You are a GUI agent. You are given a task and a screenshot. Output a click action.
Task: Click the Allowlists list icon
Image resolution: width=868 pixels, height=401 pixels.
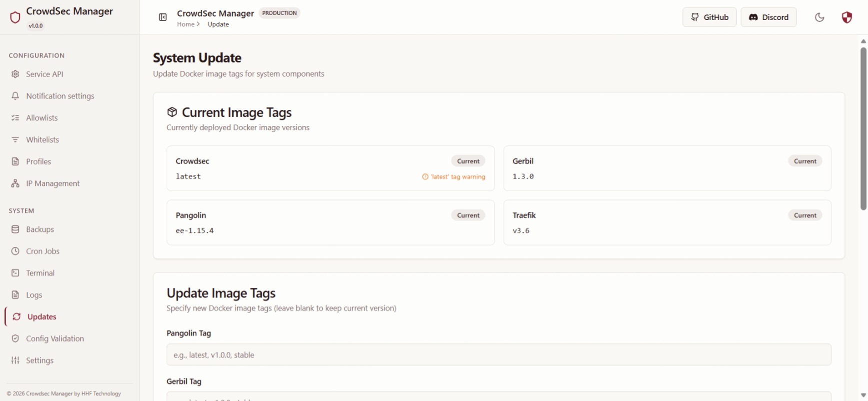click(x=16, y=118)
